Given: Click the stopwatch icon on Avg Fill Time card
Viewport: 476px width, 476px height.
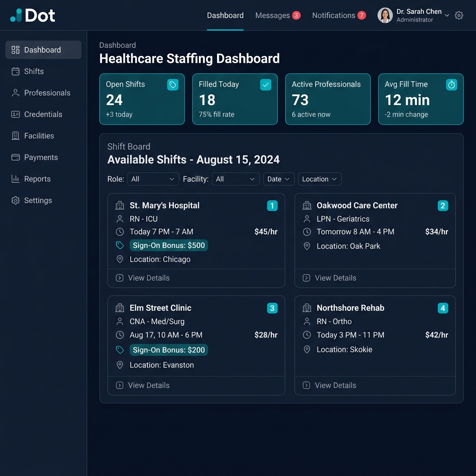Looking at the screenshot, I should coord(451,85).
